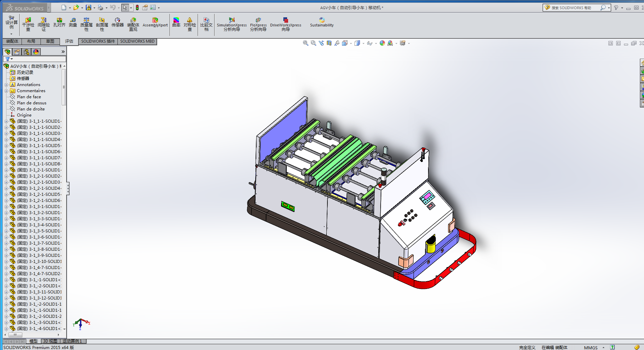The width and height of the screenshot is (644, 350).
Task: Toggle the Section View icon
Action: pyautogui.click(x=329, y=43)
